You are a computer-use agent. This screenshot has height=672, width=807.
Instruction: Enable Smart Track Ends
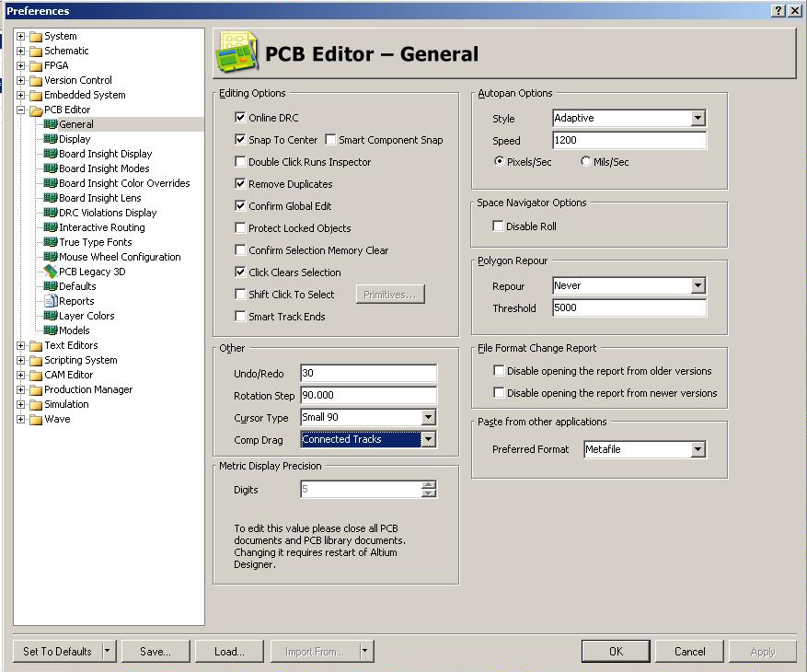(240, 316)
